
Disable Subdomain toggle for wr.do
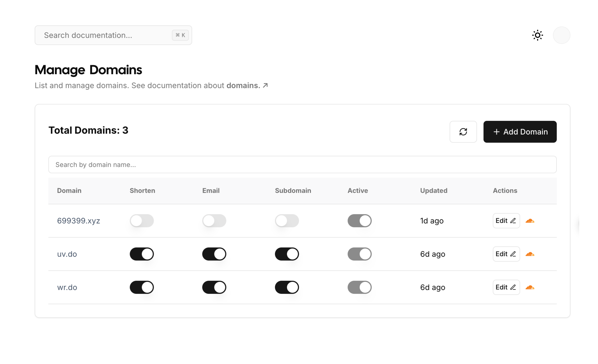coord(287,287)
